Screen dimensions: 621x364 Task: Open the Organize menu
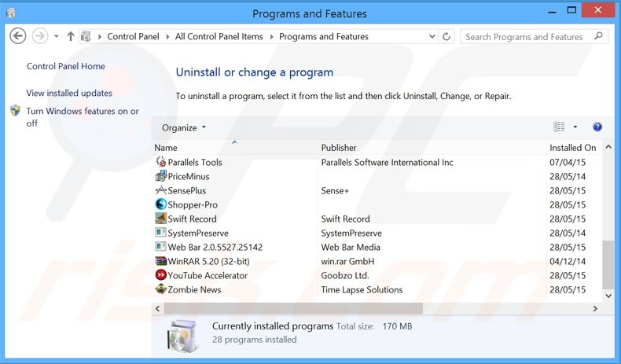(x=184, y=127)
